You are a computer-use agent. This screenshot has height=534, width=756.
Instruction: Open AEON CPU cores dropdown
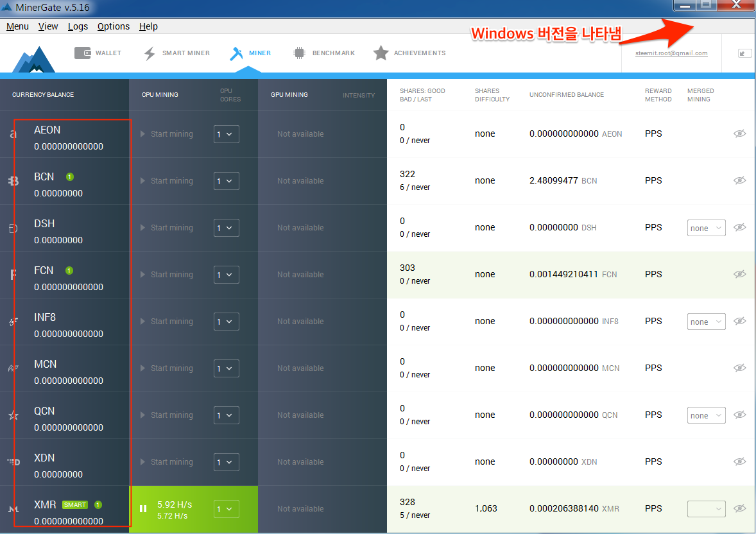226,134
